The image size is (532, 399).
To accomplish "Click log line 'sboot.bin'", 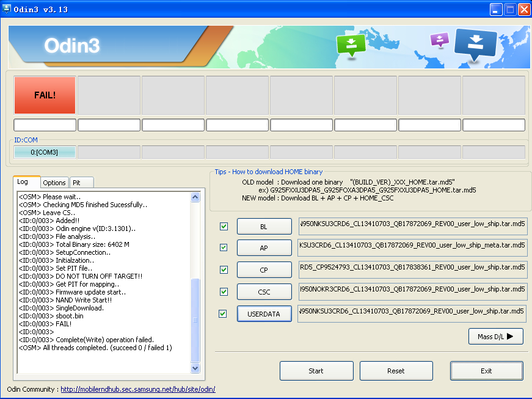I will point(51,316).
